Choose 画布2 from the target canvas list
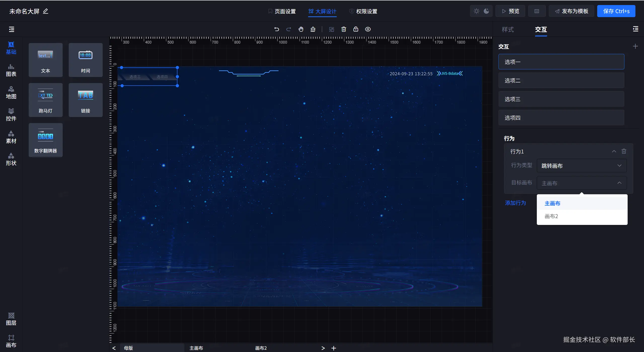 [551, 216]
